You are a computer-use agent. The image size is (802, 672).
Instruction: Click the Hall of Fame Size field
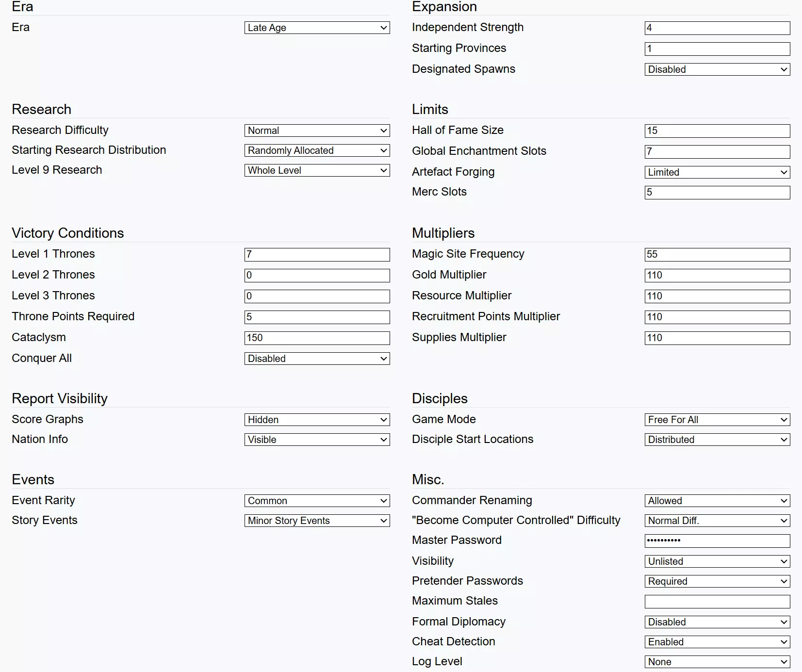click(717, 131)
